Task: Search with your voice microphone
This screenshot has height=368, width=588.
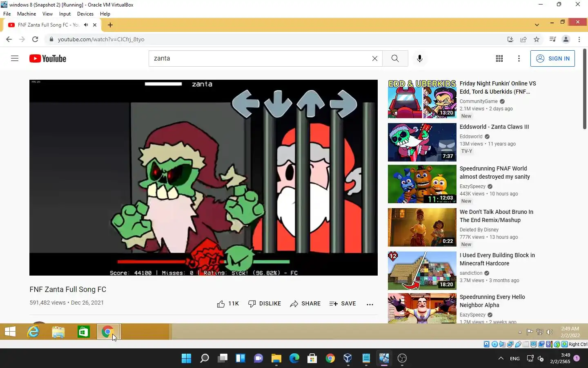Action: [x=419, y=58]
